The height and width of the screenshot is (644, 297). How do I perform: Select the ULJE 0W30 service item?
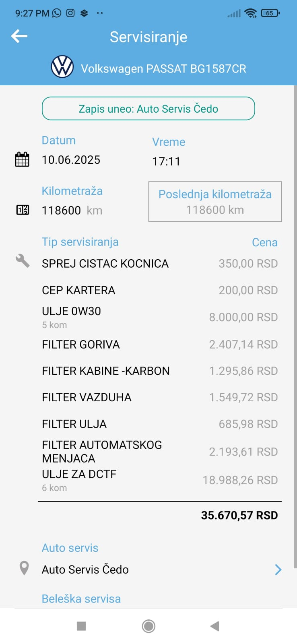pos(72,312)
